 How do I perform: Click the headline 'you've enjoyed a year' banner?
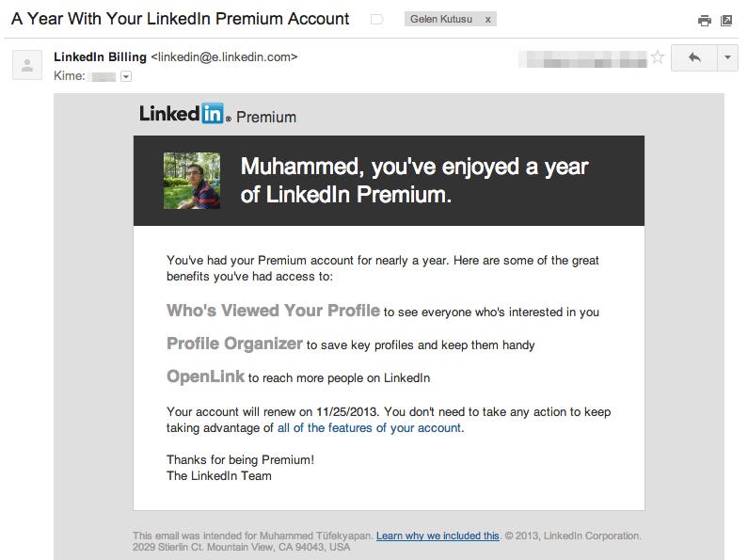click(414, 181)
